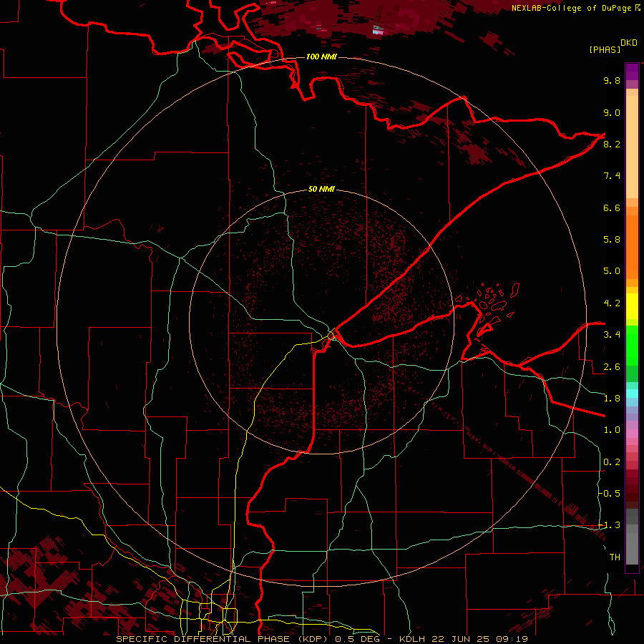Pick the pink segment near 1.0

click(632, 434)
